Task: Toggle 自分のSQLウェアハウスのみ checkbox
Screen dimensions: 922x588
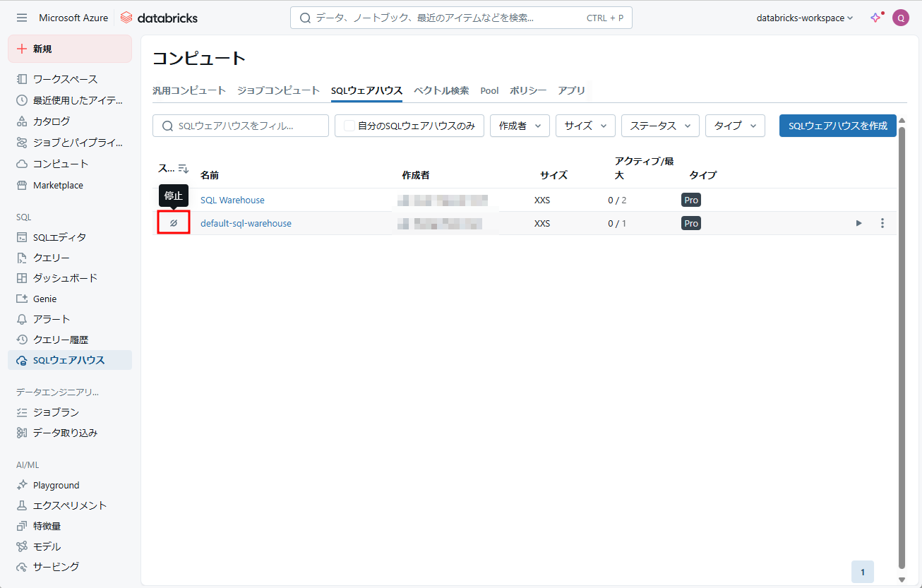Action: coord(349,126)
